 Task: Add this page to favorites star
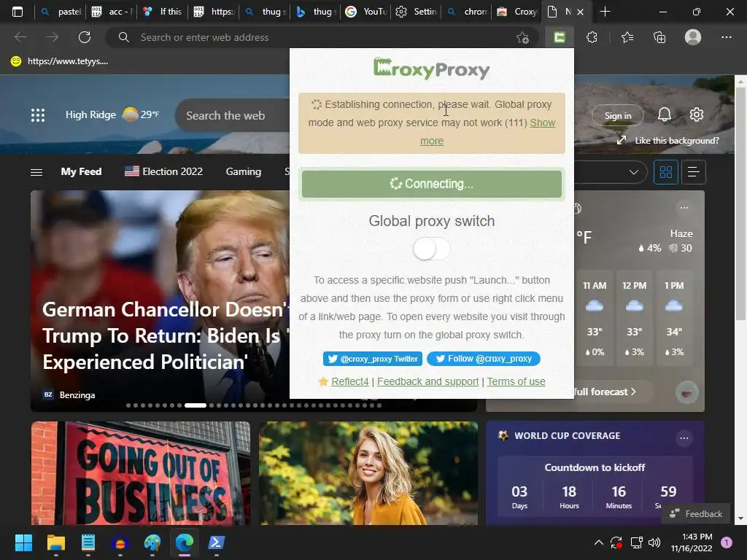(x=523, y=38)
